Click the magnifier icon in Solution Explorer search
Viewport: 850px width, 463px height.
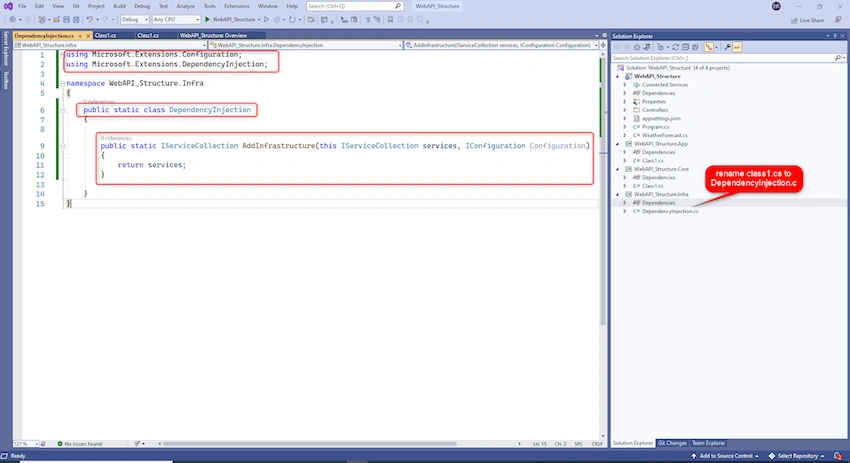pos(838,57)
